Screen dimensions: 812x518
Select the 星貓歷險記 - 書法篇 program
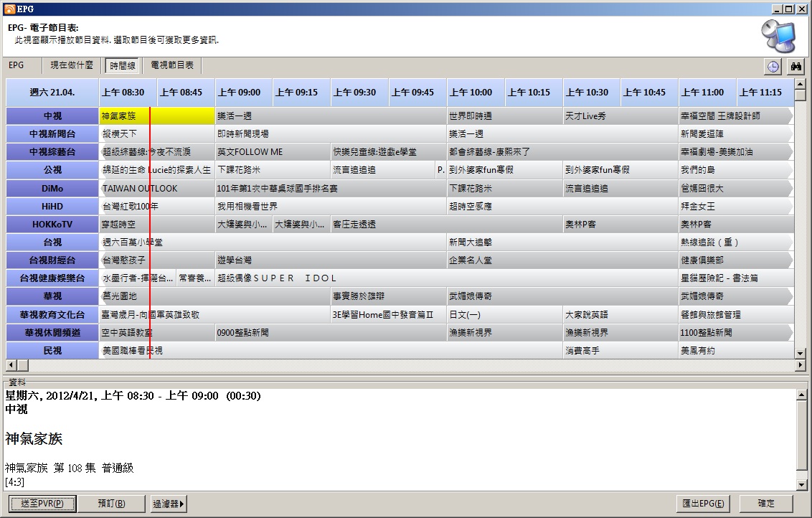[737, 278]
